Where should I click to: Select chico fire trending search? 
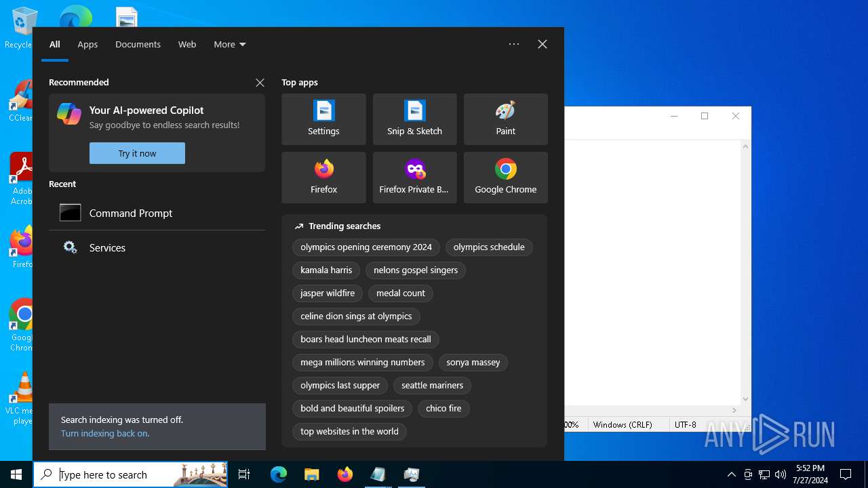[x=443, y=409]
